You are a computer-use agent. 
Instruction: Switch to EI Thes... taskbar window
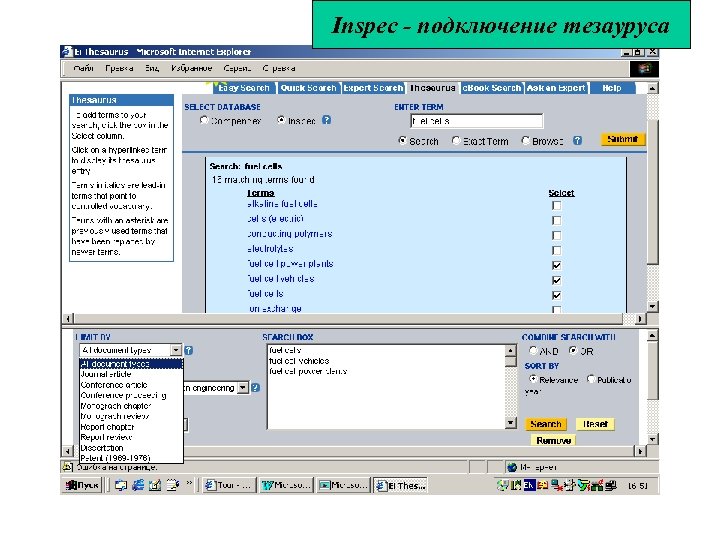click(400, 485)
